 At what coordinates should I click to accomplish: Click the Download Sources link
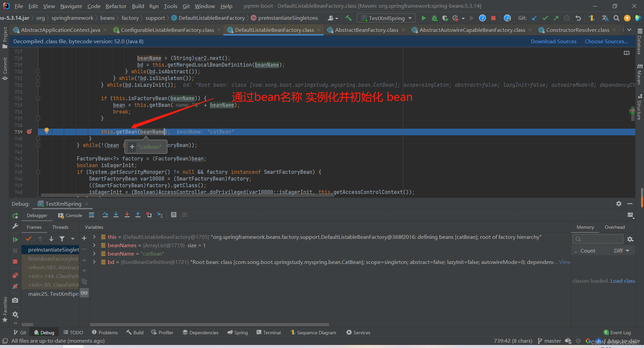tap(553, 42)
